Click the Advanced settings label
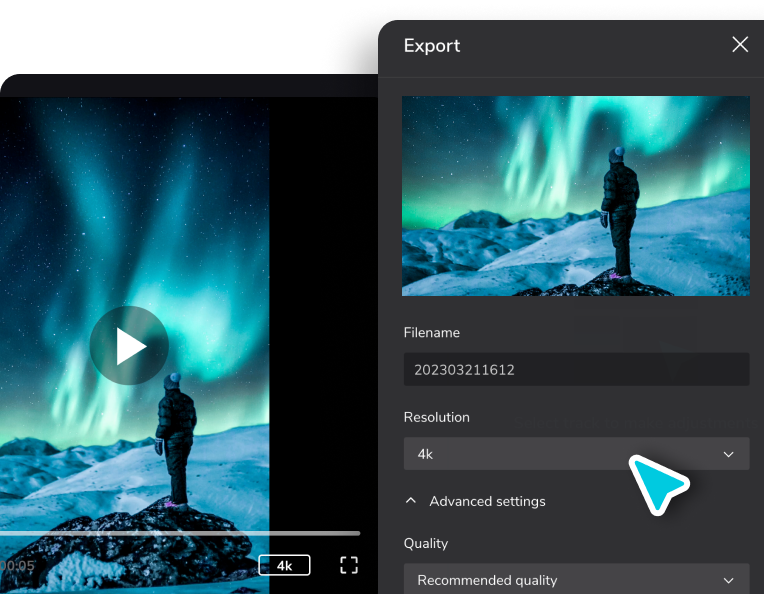 tap(487, 501)
